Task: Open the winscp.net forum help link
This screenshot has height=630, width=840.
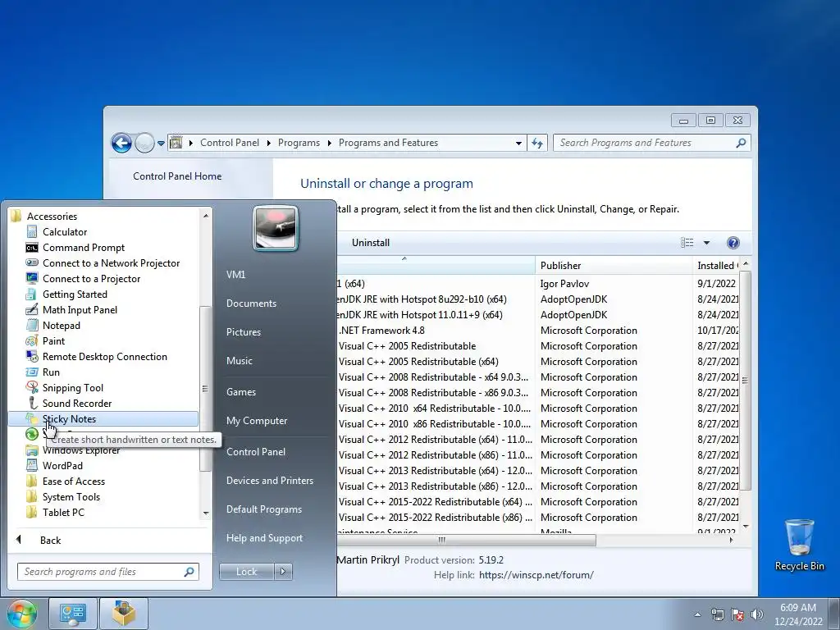Action: 536,575
